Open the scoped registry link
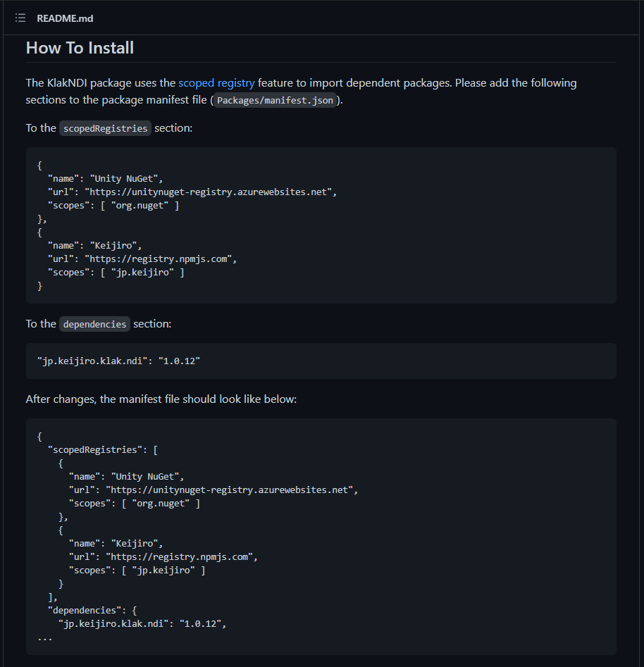This screenshot has height=667, width=644. 216,83
